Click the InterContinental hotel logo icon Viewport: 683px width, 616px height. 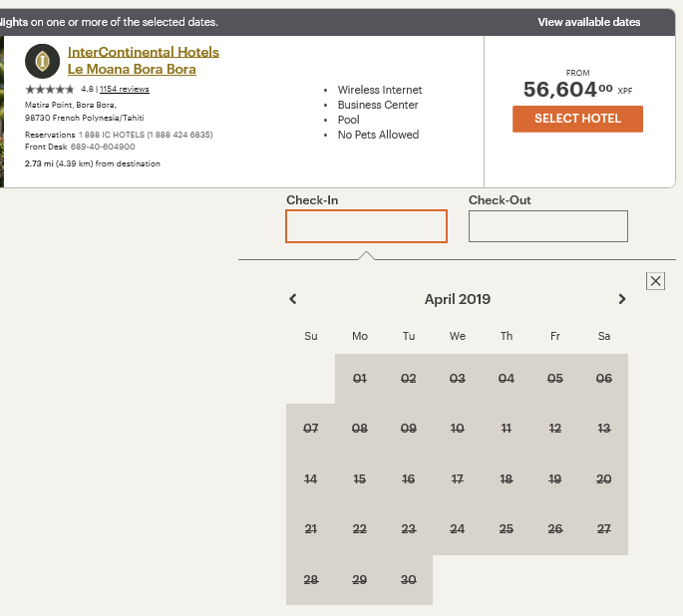pos(42,61)
